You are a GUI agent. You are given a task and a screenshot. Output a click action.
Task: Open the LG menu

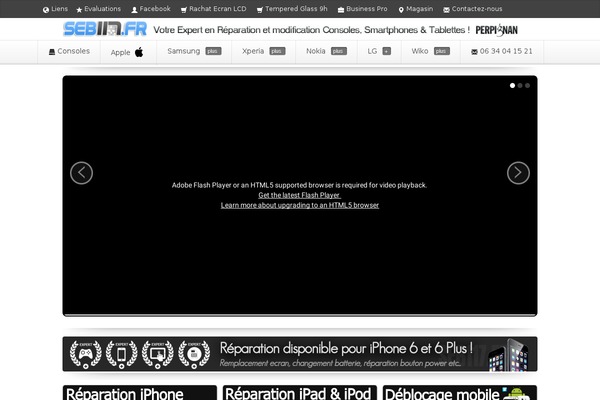tap(372, 51)
